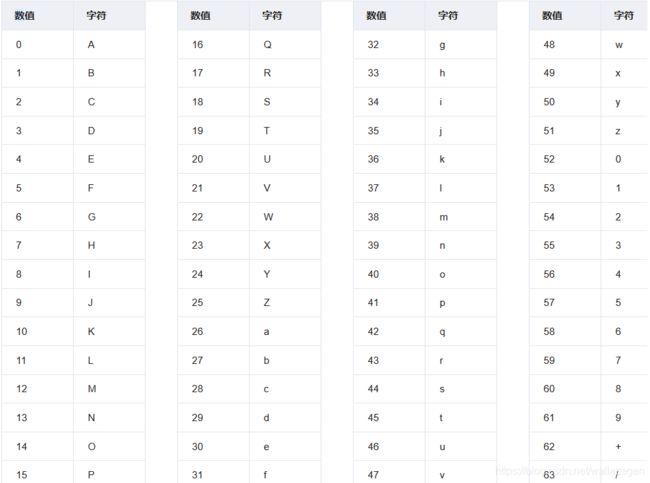Image resolution: width=650 pixels, height=483 pixels.
Task: Click the value 62 cell
Action: 565,447
